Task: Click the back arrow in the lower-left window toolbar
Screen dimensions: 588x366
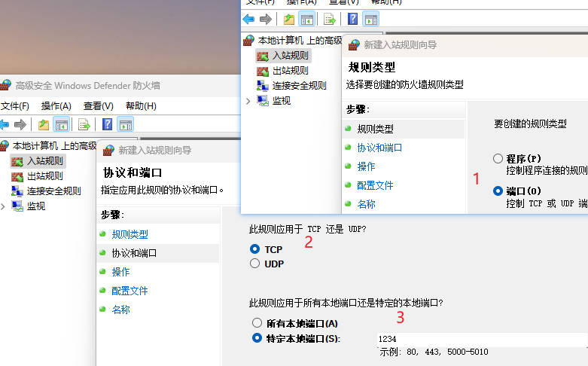Action: (x=4, y=124)
